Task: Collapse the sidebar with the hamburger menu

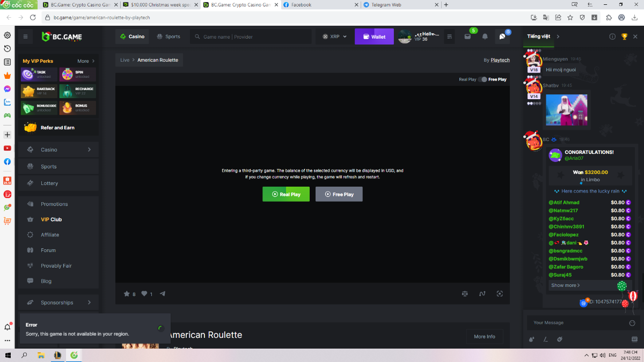Action: 25,37
